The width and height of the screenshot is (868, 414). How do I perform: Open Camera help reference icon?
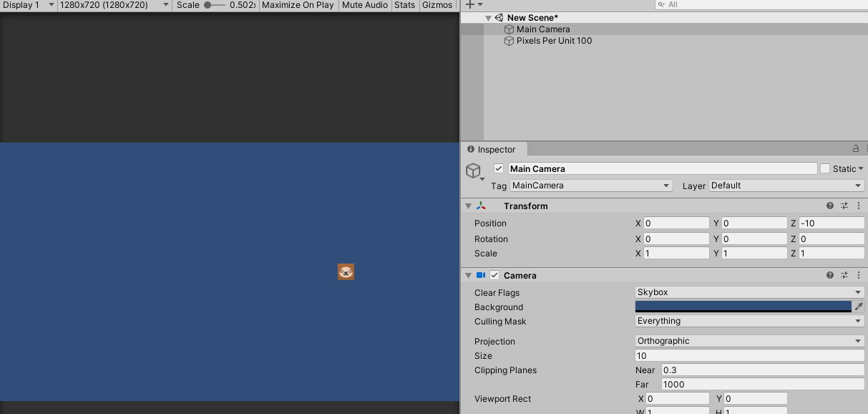pyautogui.click(x=830, y=275)
